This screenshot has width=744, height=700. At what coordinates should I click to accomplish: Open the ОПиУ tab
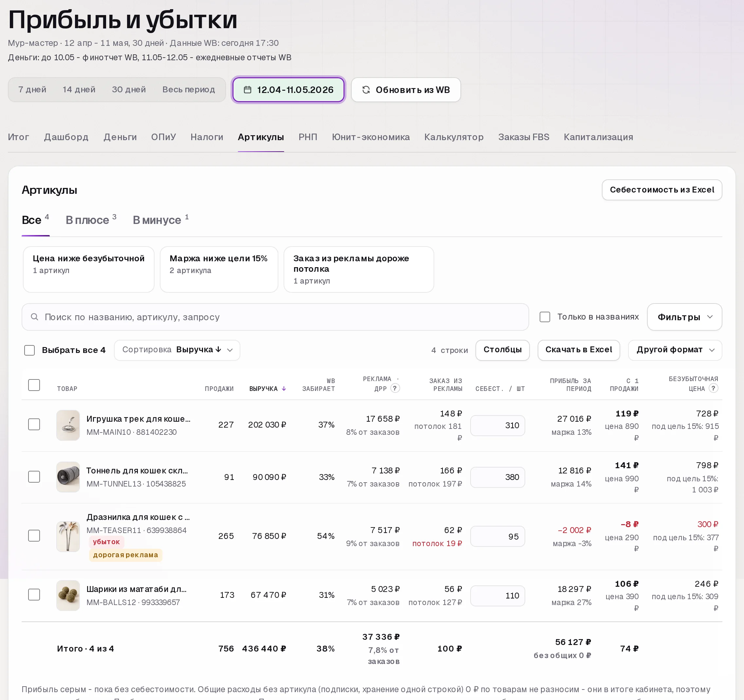tap(163, 137)
